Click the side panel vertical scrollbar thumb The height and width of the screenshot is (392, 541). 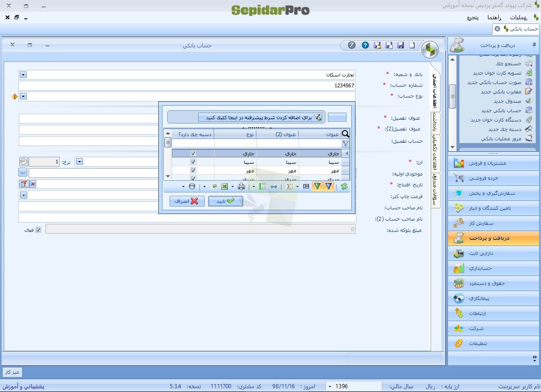(452, 97)
